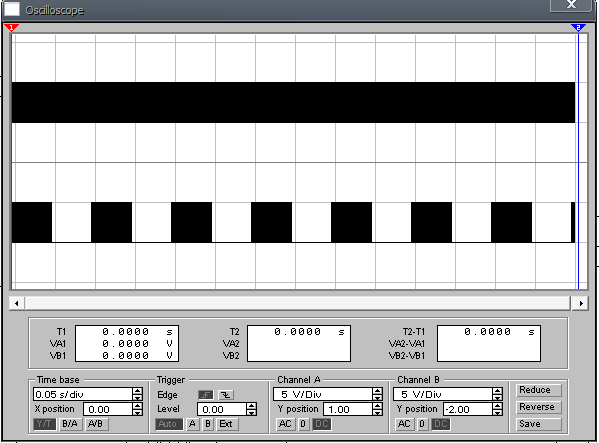Set Channel A coupling to AC
The width and height of the screenshot is (599, 443).
click(285, 424)
